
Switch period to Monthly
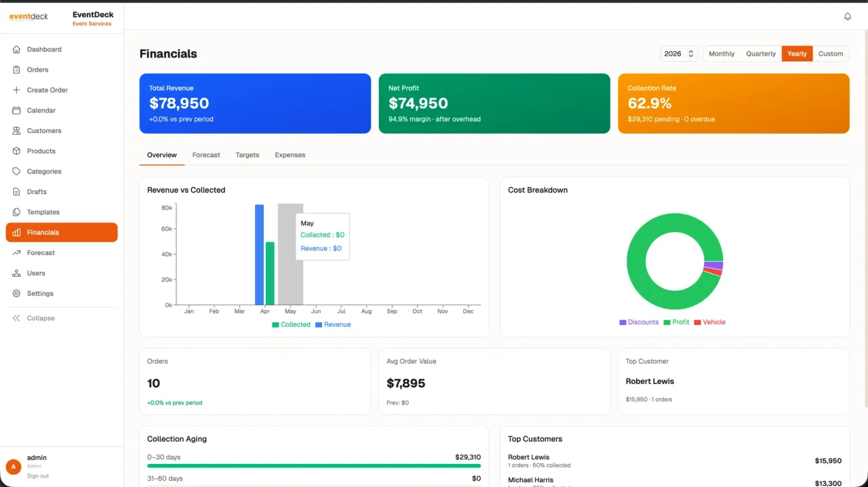point(722,54)
